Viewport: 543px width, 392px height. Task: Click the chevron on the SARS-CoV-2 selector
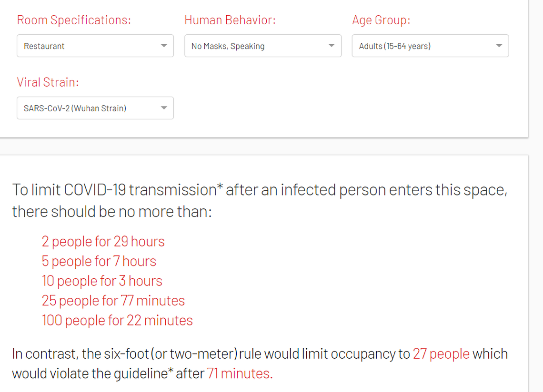(164, 108)
